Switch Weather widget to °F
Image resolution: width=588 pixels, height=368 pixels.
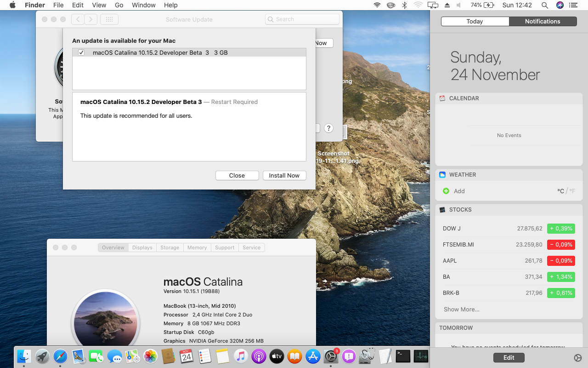tap(572, 191)
